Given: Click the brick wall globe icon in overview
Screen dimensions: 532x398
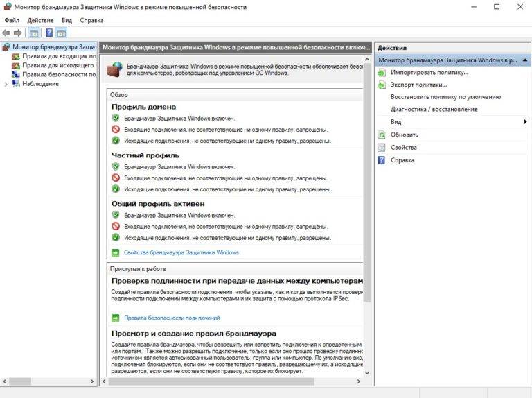Looking at the screenshot, I should tap(114, 69).
